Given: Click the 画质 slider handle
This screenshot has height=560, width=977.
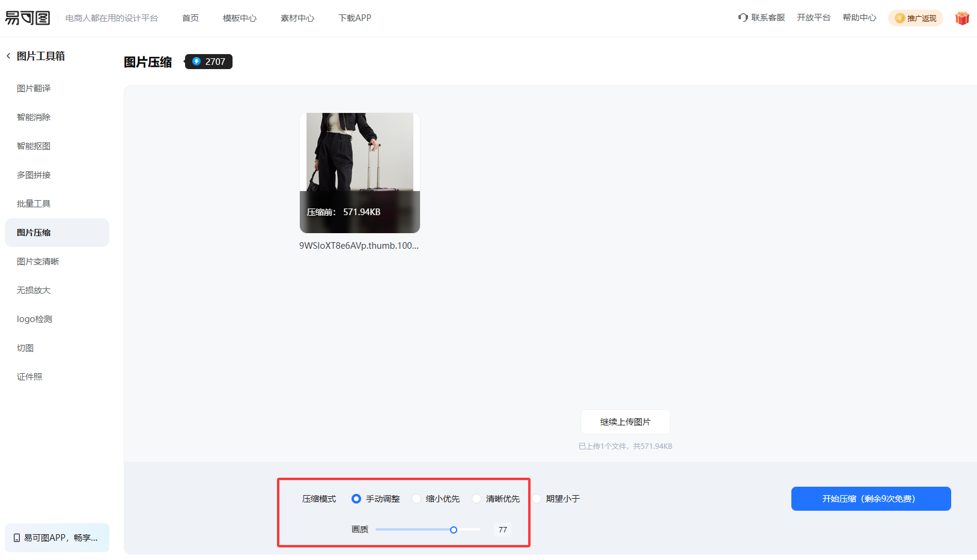Looking at the screenshot, I should (x=454, y=530).
